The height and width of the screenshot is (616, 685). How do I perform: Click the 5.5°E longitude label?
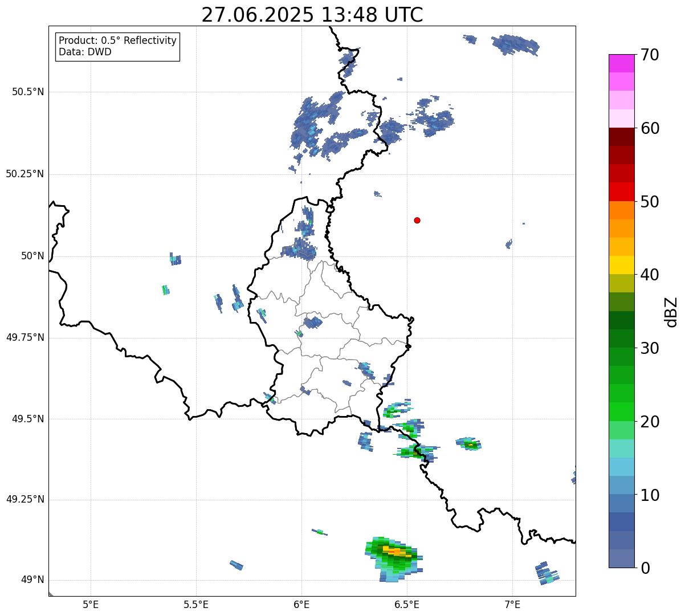click(x=196, y=604)
